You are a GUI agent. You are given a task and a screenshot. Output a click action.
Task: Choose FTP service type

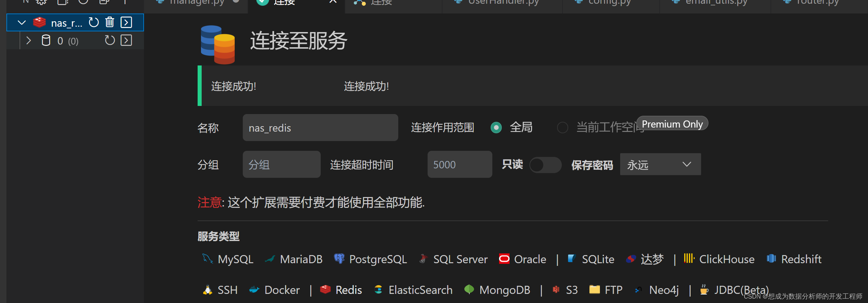[606, 290]
